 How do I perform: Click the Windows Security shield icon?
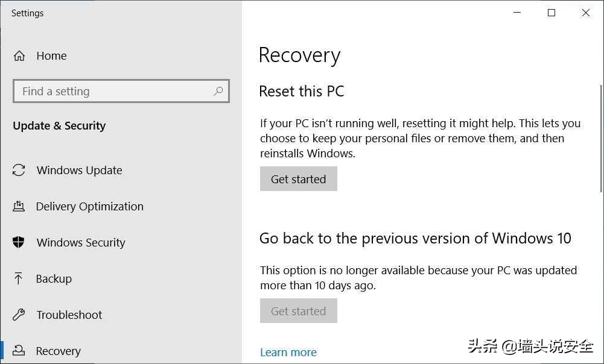(x=19, y=243)
